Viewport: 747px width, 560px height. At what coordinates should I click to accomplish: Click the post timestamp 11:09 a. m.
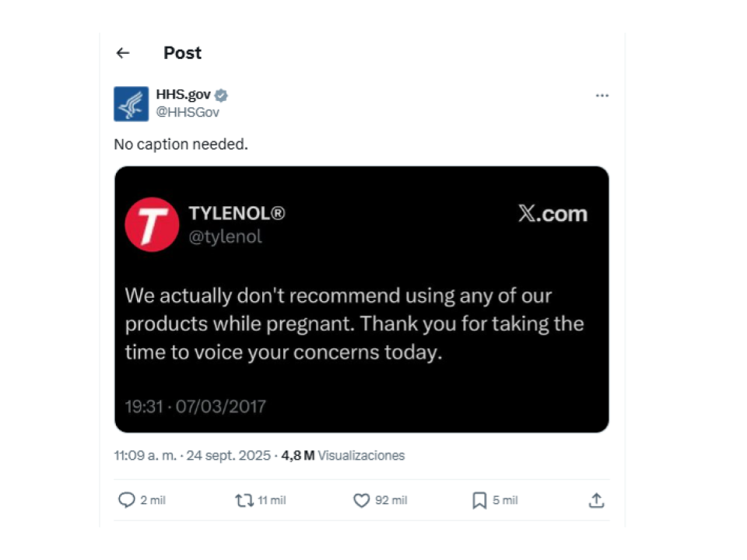click(146, 456)
